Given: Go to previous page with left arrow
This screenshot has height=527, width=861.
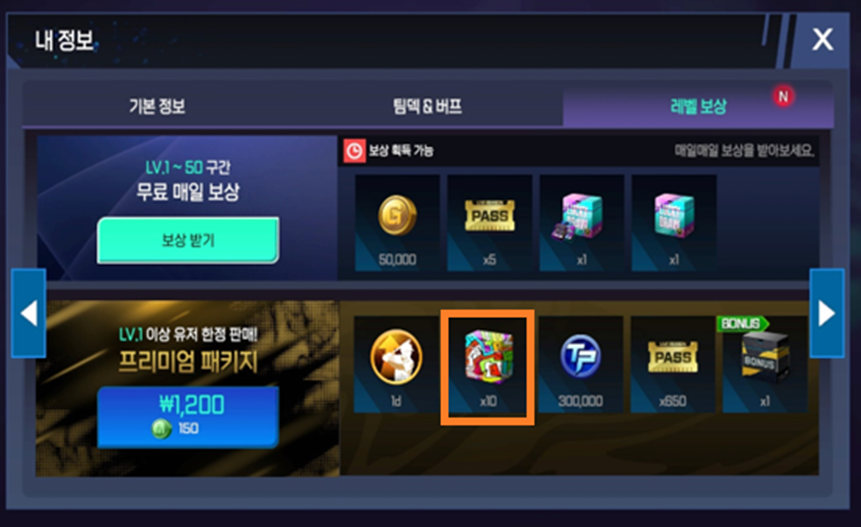Looking at the screenshot, I should point(29,313).
